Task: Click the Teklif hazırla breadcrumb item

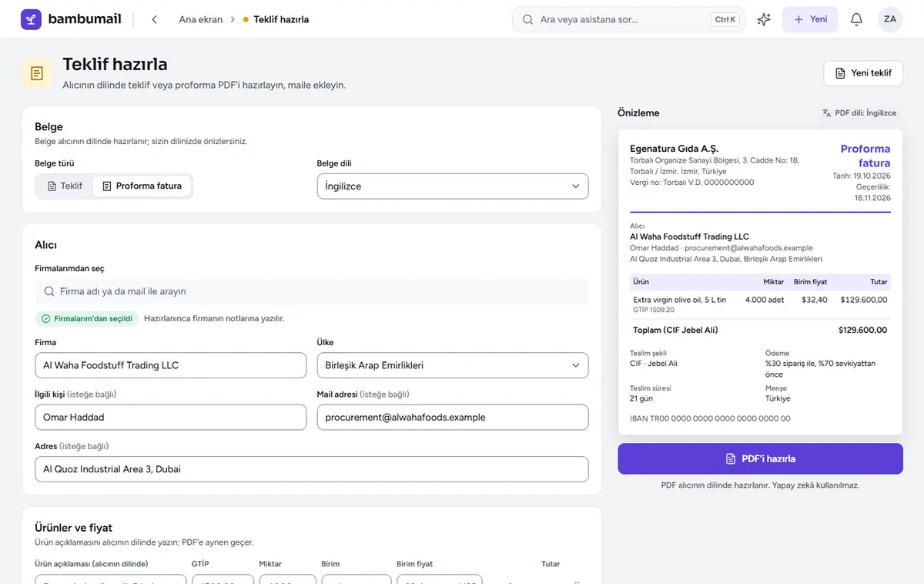Action: click(281, 19)
